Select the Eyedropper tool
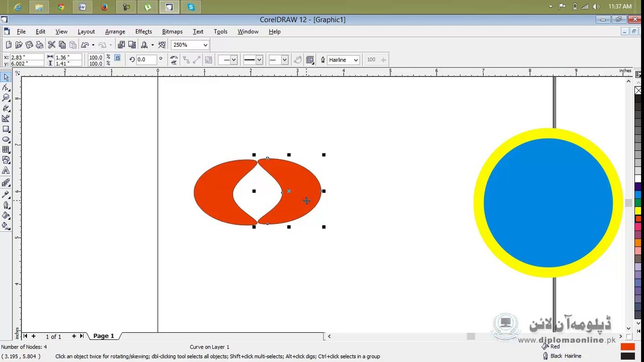The height and width of the screenshot is (362, 644). click(x=6, y=194)
